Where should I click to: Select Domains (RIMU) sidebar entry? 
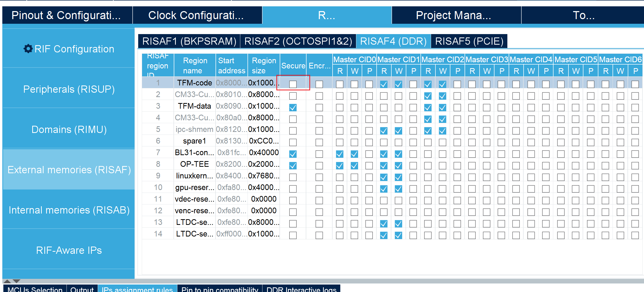pos(69,130)
